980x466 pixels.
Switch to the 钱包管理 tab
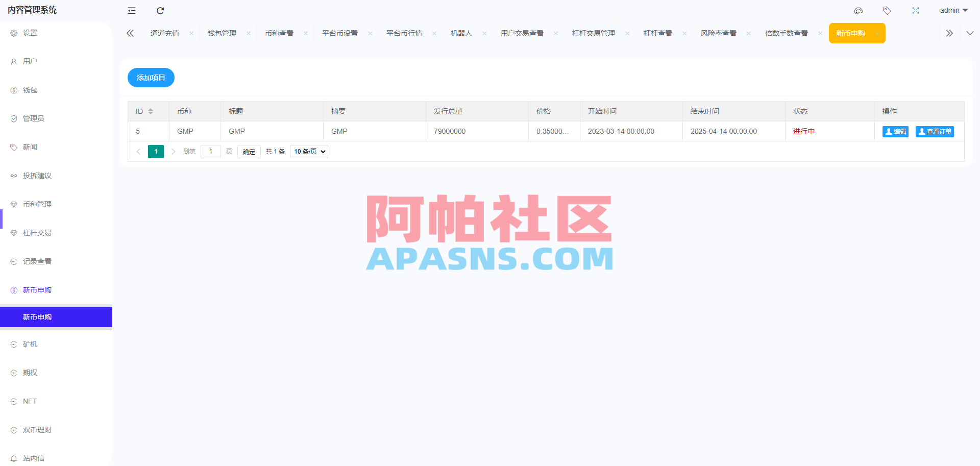pos(221,33)
